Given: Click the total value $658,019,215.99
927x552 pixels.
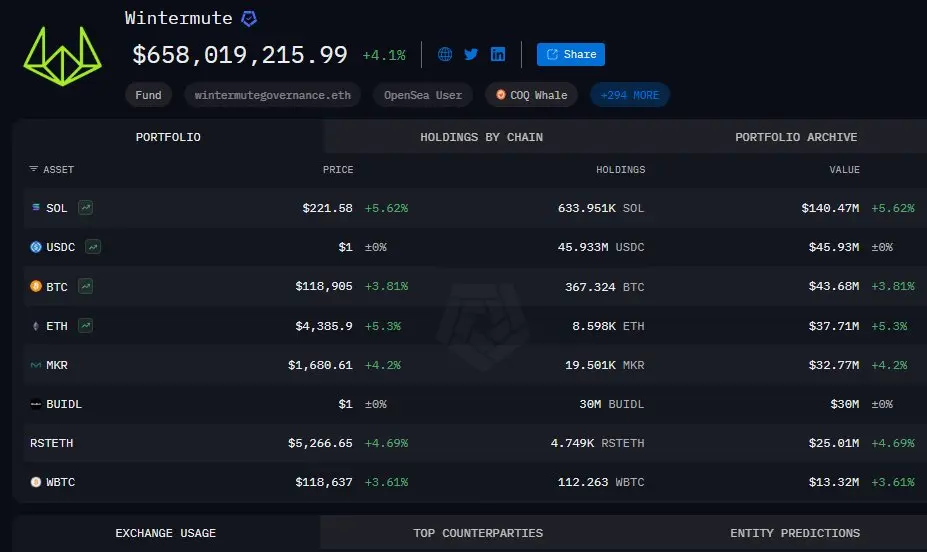Looking at the screenshot, I should [x=240, y=55].
